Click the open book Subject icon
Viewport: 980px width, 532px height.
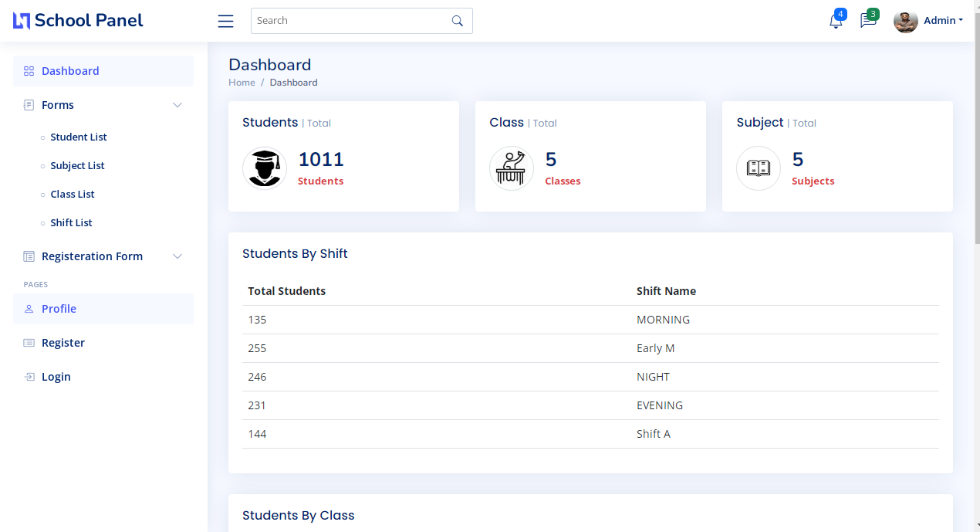tap(759, 168)
